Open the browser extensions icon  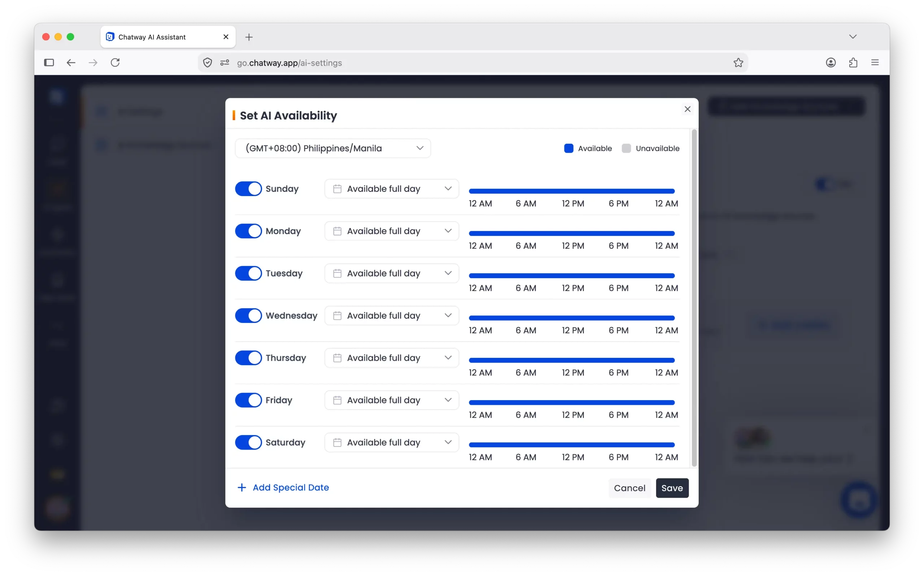(853, 62)
